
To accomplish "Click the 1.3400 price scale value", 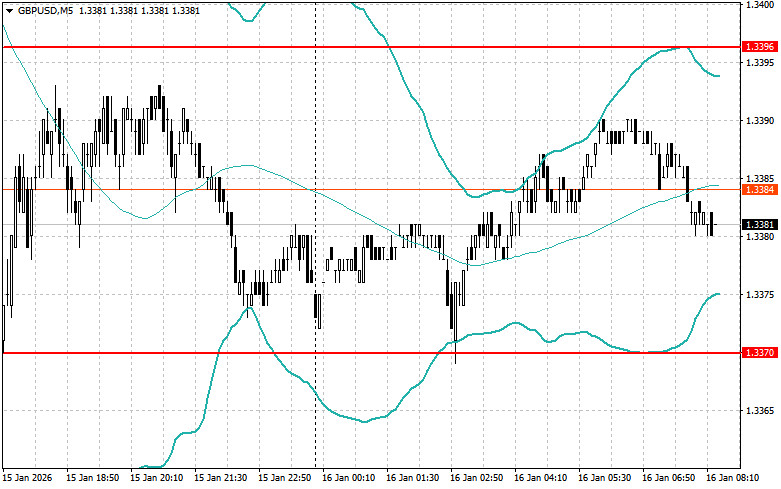I will pos(760,4).
